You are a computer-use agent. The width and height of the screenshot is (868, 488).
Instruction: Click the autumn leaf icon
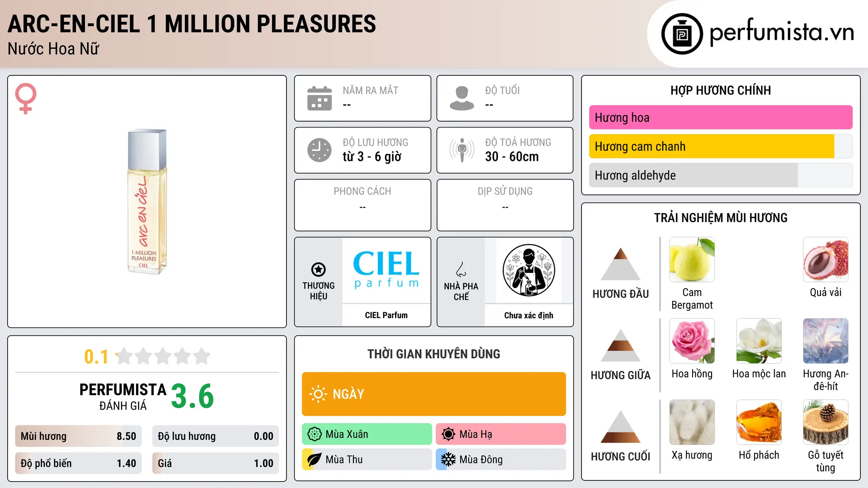314,460
